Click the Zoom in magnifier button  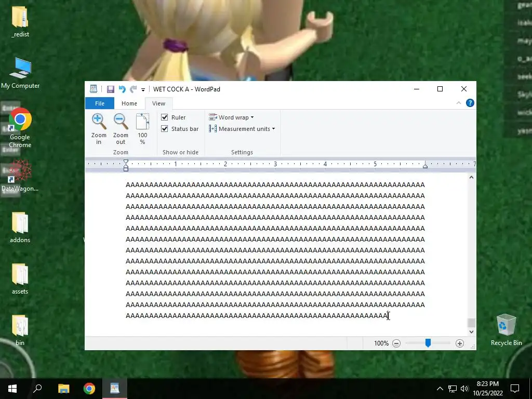pos(99,129)
